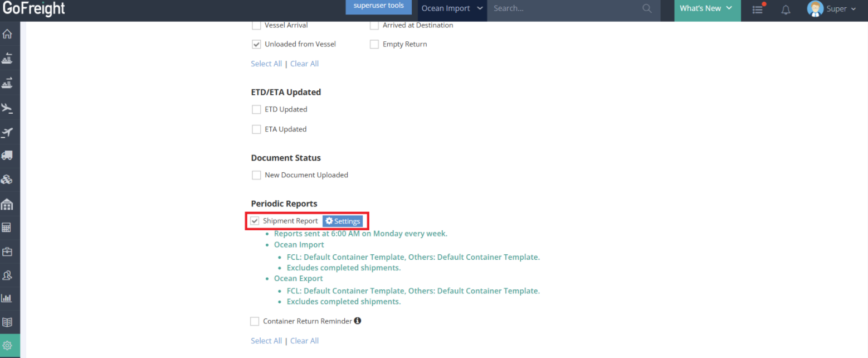The width and height of the screenshot is (868, 358).
Task: Open Shipment Report Settings button
Action: tap(343, 221)
